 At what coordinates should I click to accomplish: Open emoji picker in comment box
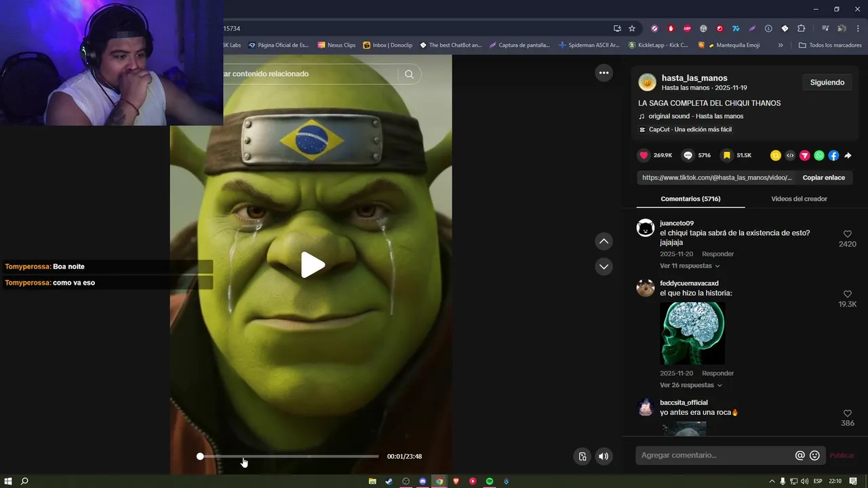(814, 455)
